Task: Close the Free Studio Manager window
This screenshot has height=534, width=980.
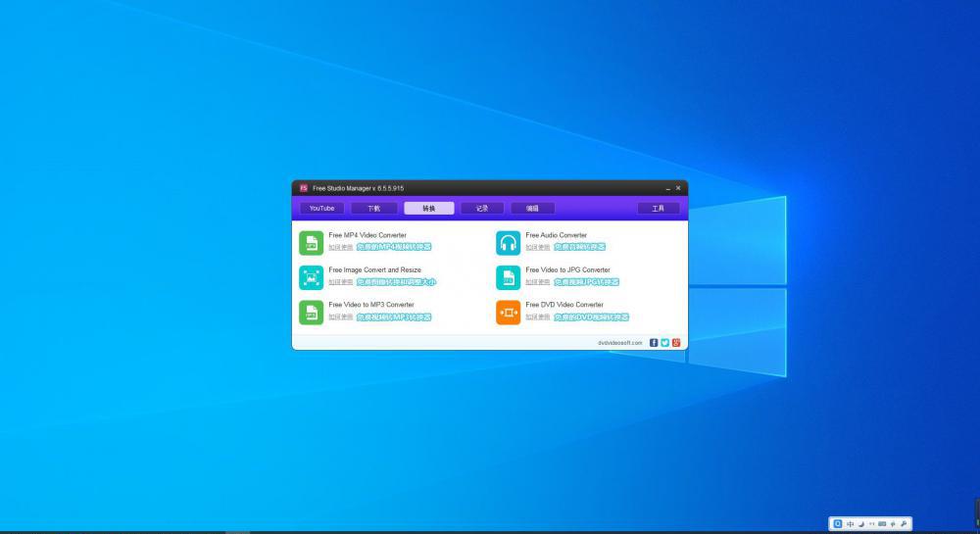Action: point(678,188)
